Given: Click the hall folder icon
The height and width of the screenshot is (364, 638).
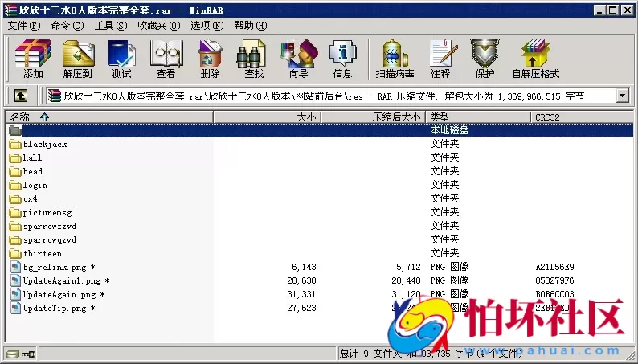Looking at the screenshot, I should tap(15, 157).
